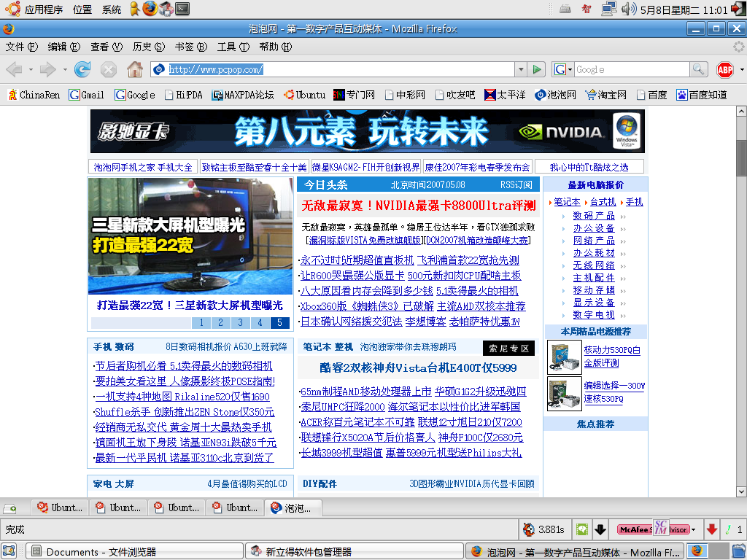Switch to the 泡泡... tab

click(x=293, y=508)
